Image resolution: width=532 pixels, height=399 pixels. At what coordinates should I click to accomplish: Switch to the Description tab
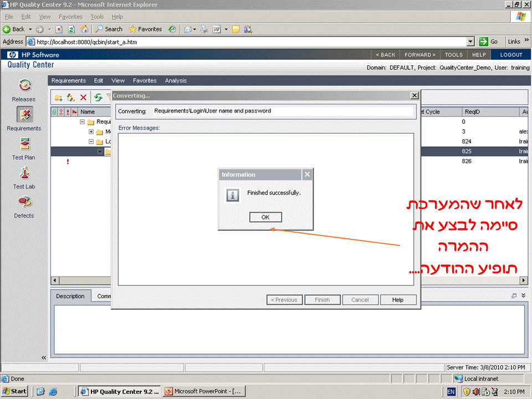click(x=70, y=296)
